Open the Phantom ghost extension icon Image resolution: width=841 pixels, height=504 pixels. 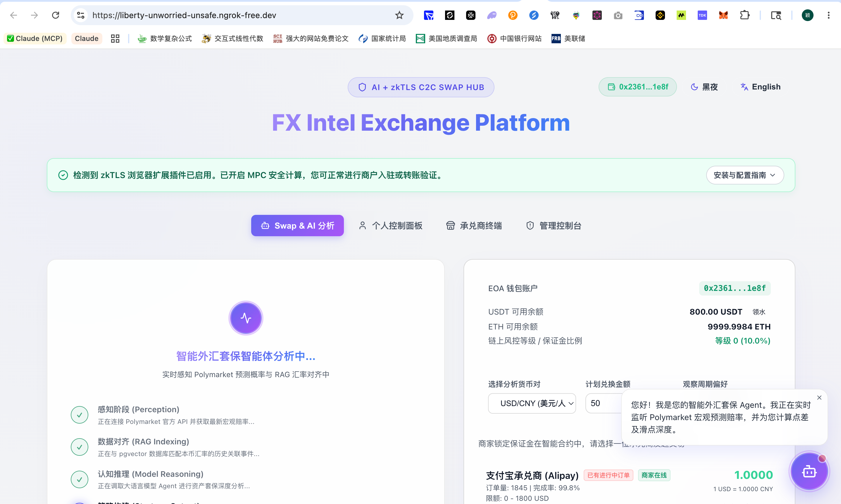coord(492,15)
